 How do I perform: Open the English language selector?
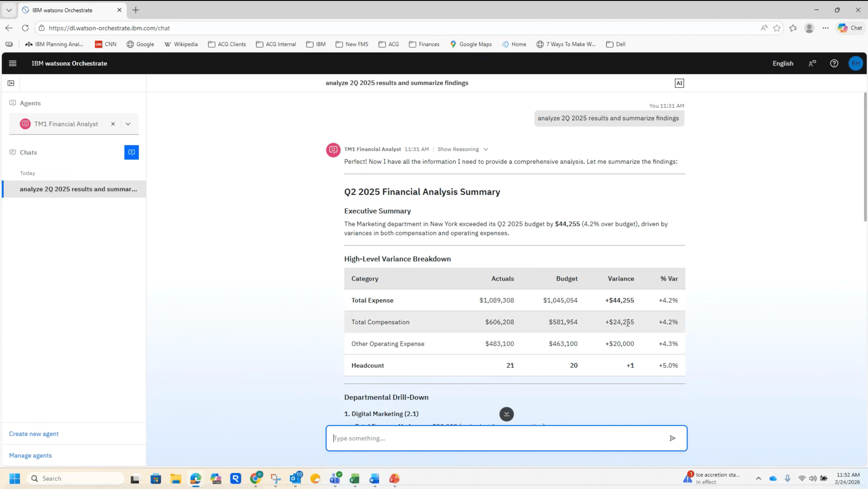point(783,63)
